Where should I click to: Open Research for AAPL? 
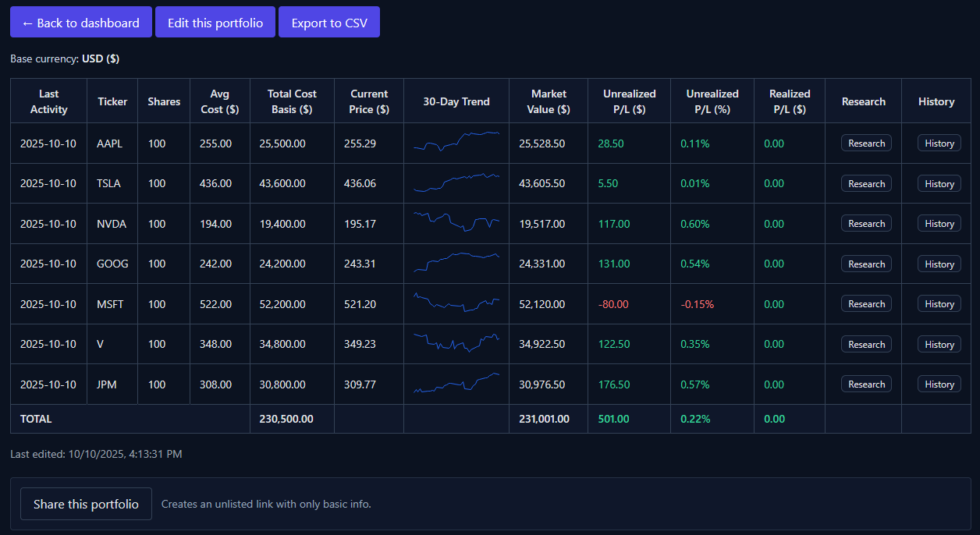click(866, 143)
